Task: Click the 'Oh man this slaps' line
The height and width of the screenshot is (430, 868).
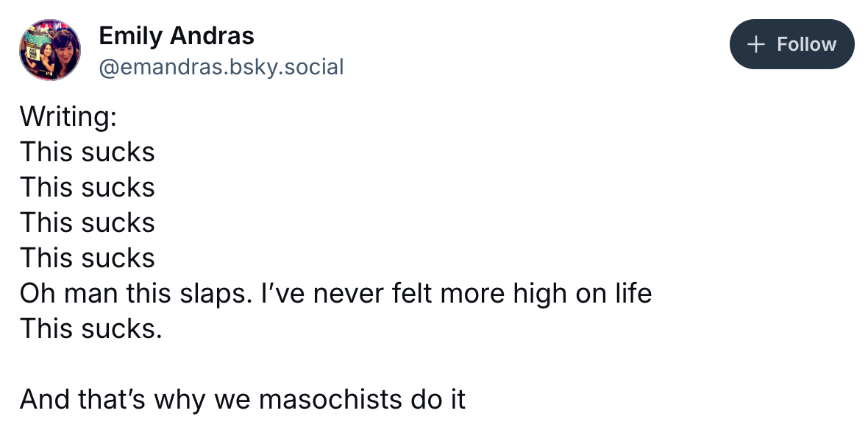Action: [335, 293]
